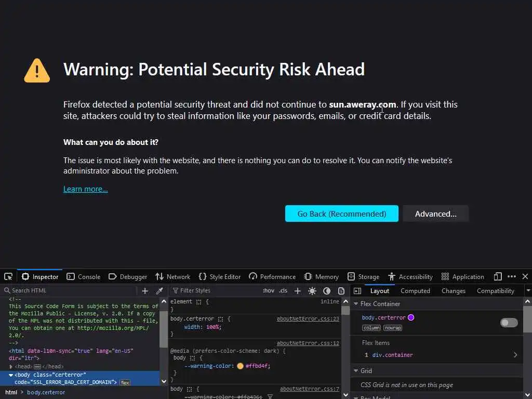Toggle print media simulation page icon
This screenshot has height=399, width=532.
point(341,291)
